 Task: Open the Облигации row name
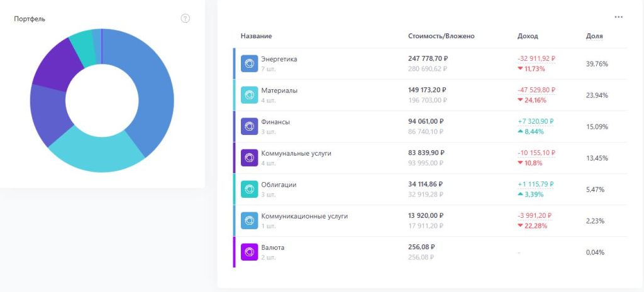279,185
